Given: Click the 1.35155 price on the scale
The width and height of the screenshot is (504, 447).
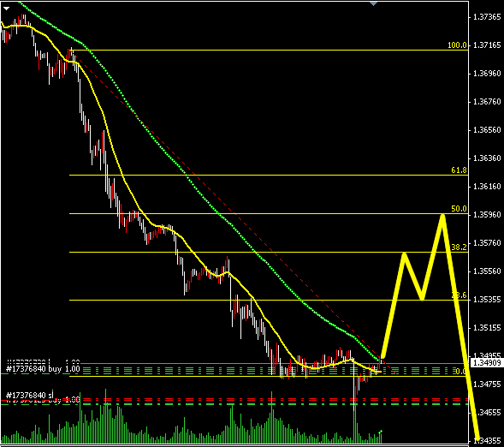Looking at the screenshot, I should point(487,328).
